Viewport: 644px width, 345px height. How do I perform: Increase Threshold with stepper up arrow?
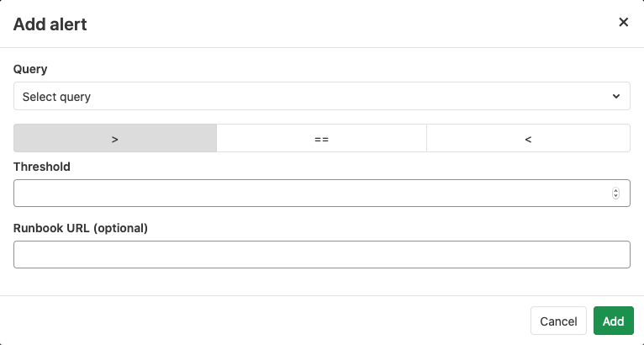616,191
